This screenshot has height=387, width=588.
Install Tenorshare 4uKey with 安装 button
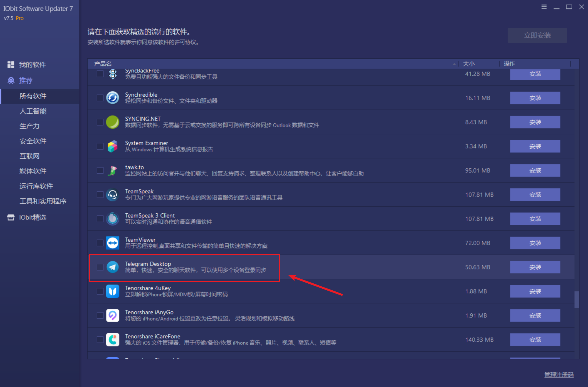pos(535,291)
